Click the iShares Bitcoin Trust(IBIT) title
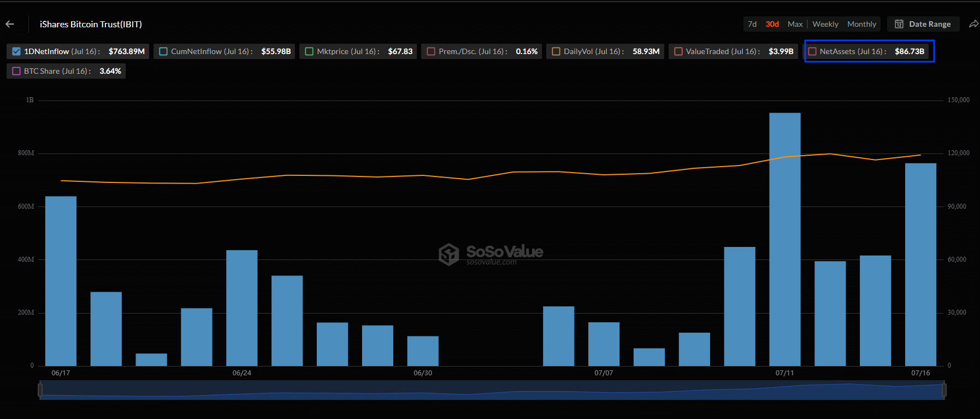980x419 pixels. click(91, 24)
